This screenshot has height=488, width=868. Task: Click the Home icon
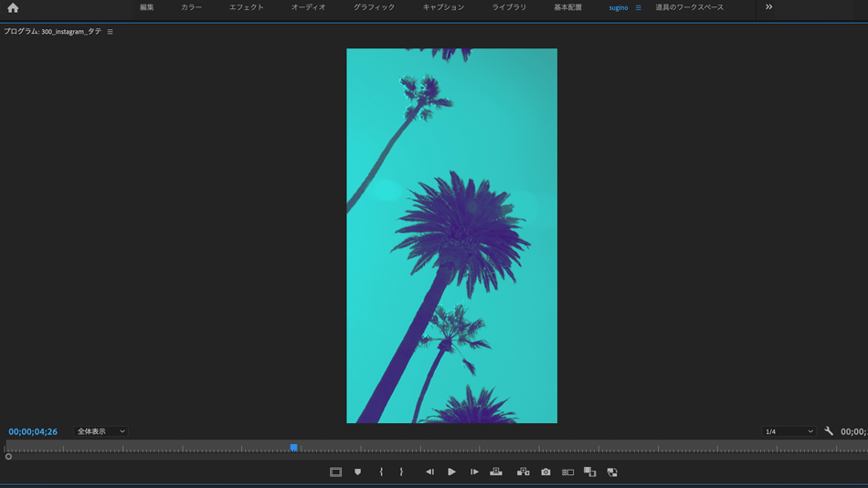(13, 8)
